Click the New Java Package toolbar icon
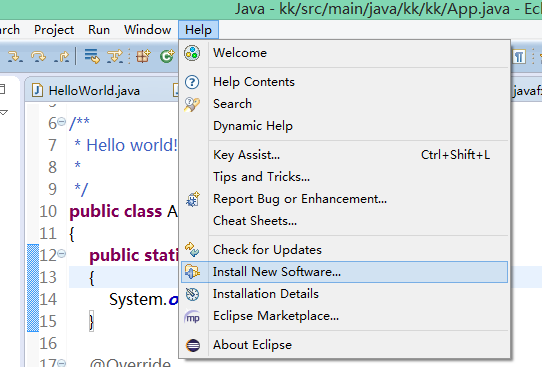Image resolution: width=542 pixels, height=367 pixels. point(143,56)
